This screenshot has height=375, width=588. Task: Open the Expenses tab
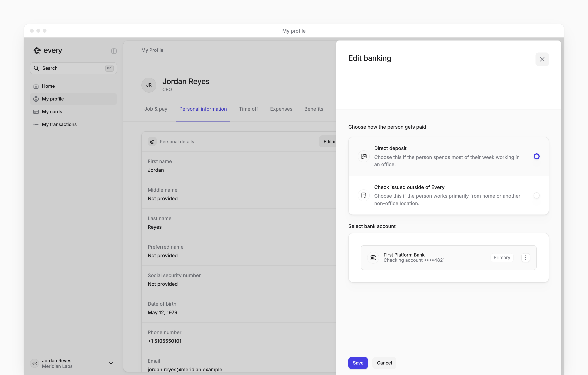(281, 109)
